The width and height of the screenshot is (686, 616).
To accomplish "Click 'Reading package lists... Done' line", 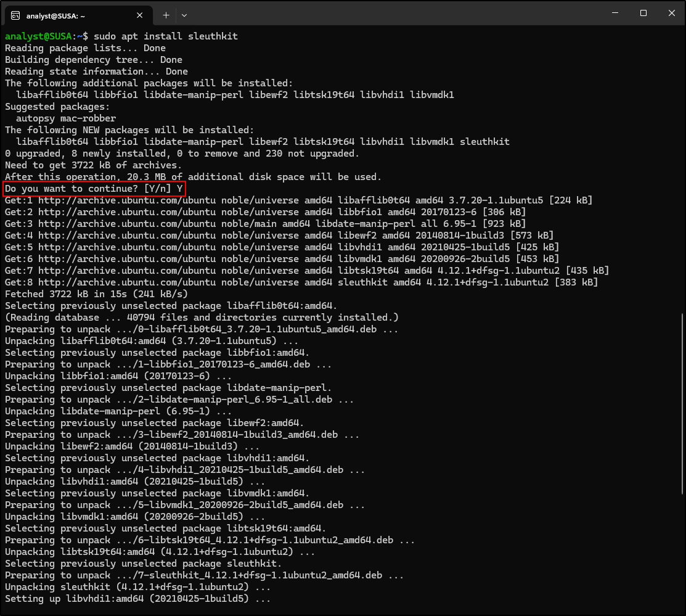I will (x=85, y=48).
